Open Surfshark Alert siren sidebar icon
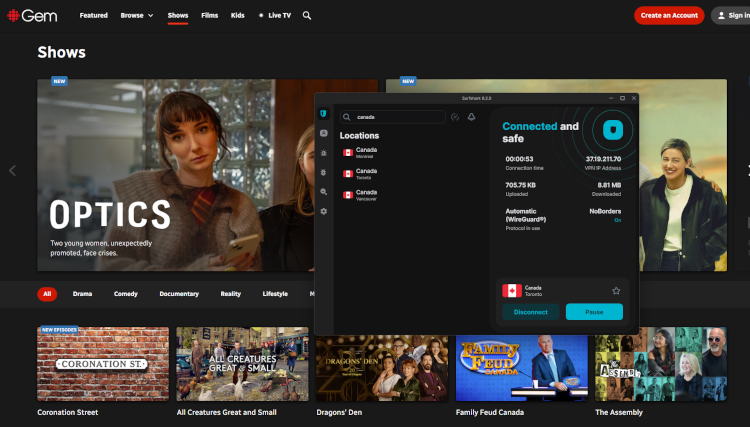Screen dimensions: 750x427 [324, 153]
